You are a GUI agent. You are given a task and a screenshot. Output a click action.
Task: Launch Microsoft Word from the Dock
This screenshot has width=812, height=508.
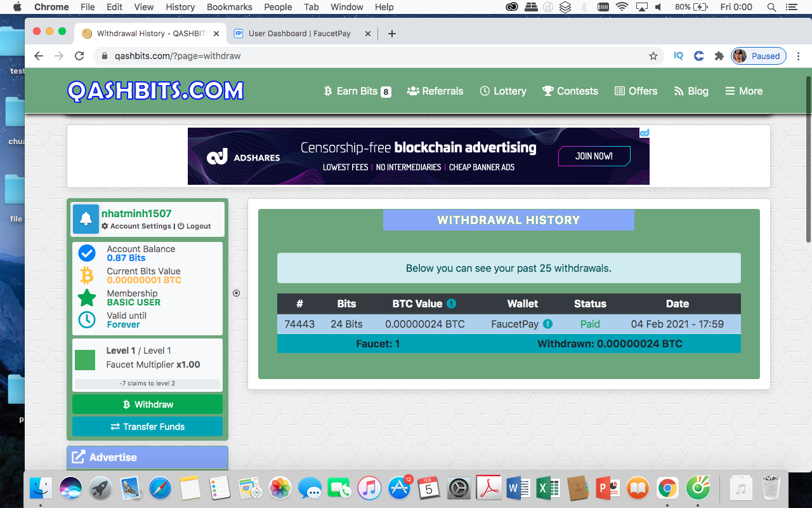[x=518, y=488]
